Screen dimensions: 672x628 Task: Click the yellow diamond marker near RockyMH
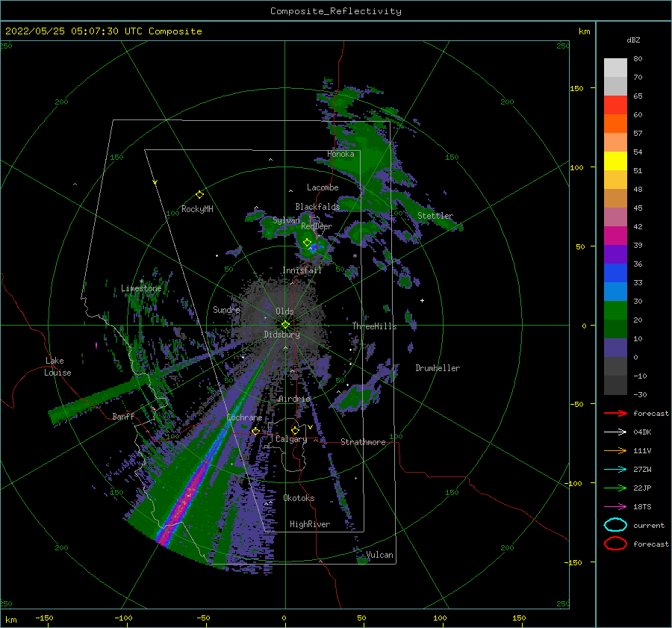coord(199,195)
